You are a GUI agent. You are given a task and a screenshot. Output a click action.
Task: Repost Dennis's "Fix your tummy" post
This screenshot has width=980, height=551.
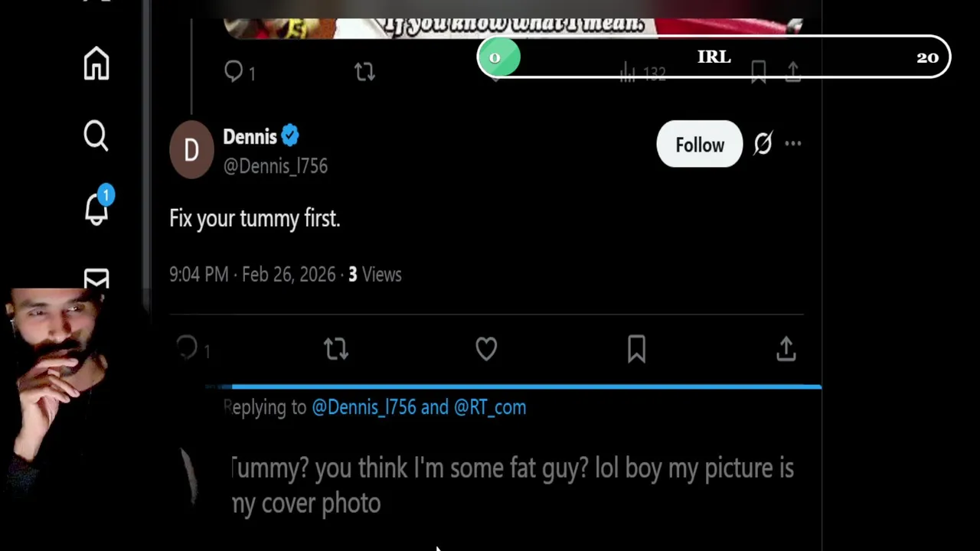336,349
